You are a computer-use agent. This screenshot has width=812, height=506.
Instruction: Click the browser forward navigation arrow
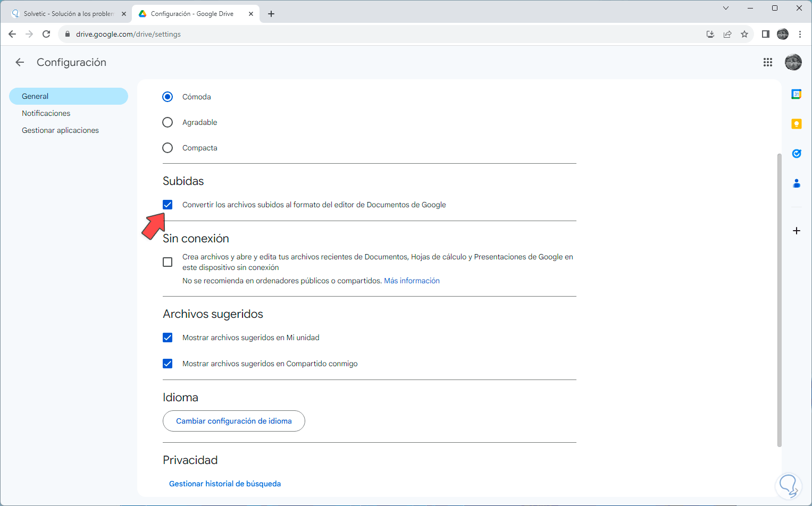pos(29,34)
